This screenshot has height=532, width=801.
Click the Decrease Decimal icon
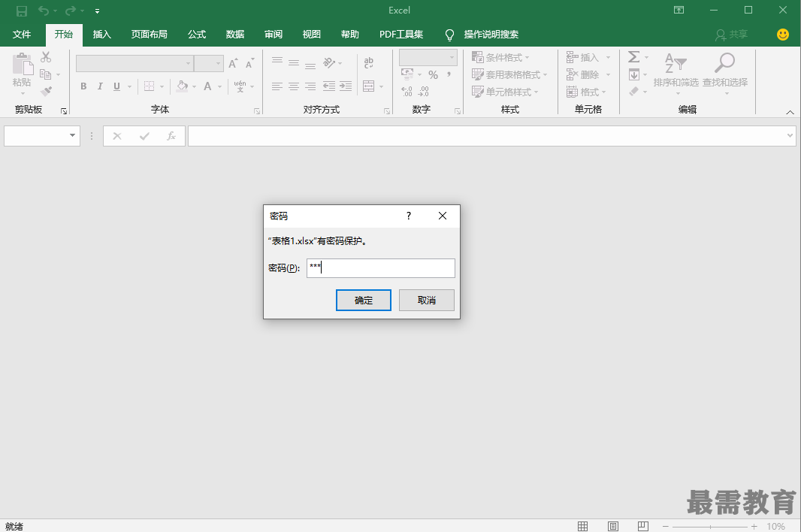[x=424, y=92]
